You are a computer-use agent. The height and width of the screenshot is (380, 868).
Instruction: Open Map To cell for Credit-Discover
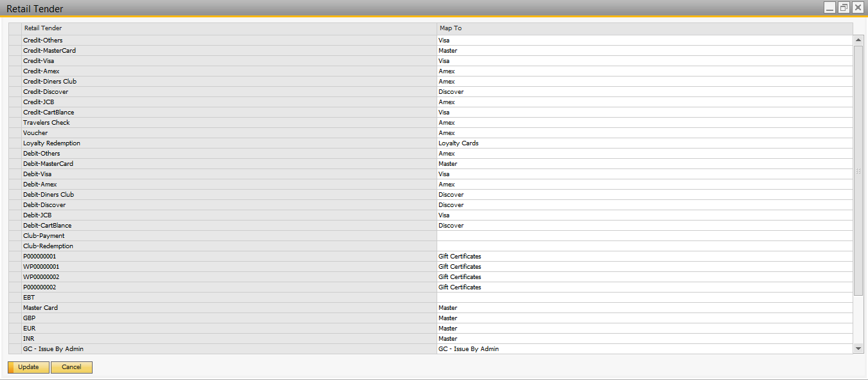(x=645, y=92)
